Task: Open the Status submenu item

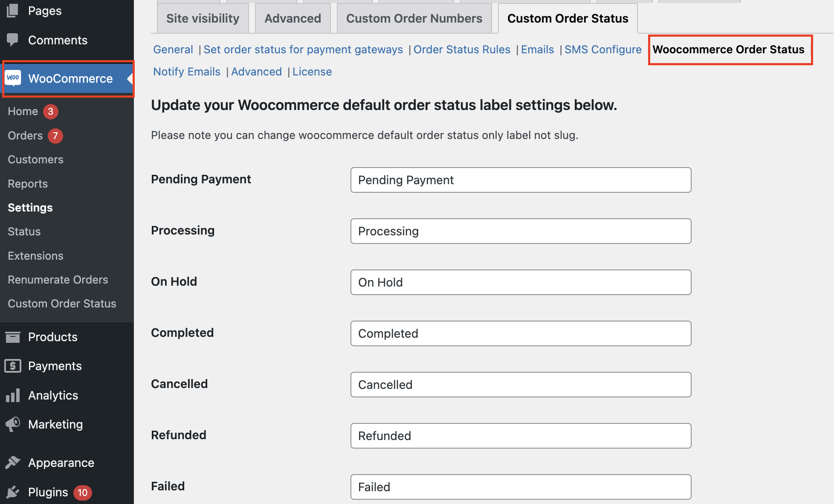Action: pos(24,232)
